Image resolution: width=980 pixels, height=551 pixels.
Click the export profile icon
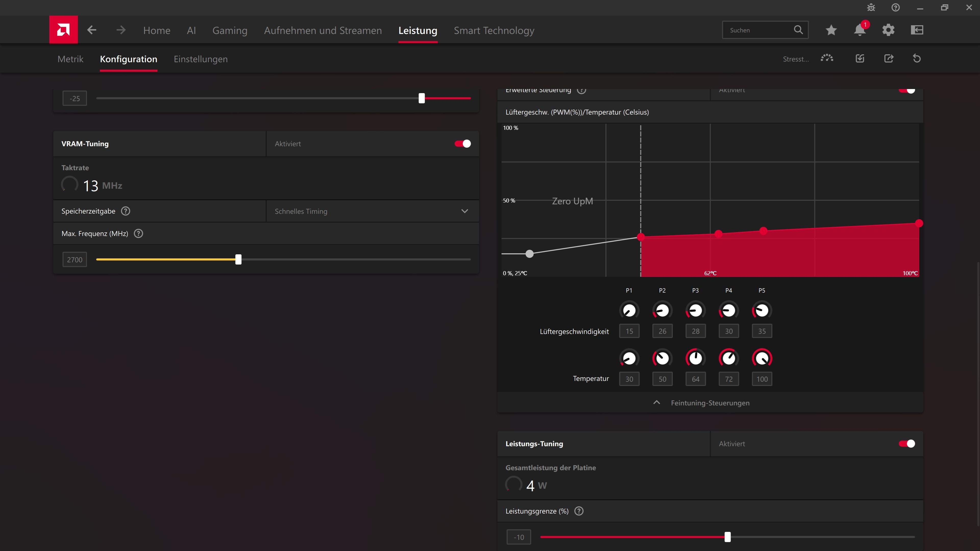click(888, 59)
